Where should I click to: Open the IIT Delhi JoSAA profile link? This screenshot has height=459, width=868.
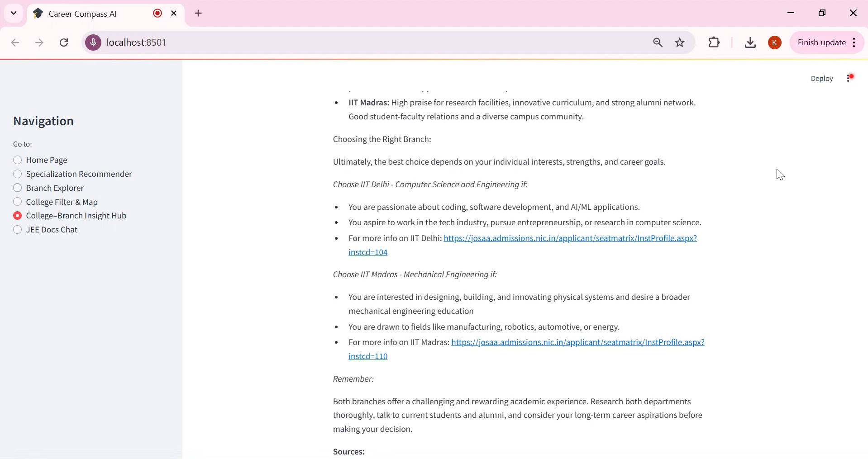point(570,238)
